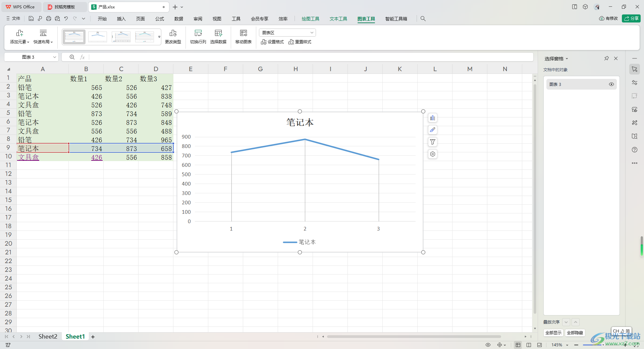Click the Undo arrow icon
This screenshot has width=644, height=349.
(66, 19)
